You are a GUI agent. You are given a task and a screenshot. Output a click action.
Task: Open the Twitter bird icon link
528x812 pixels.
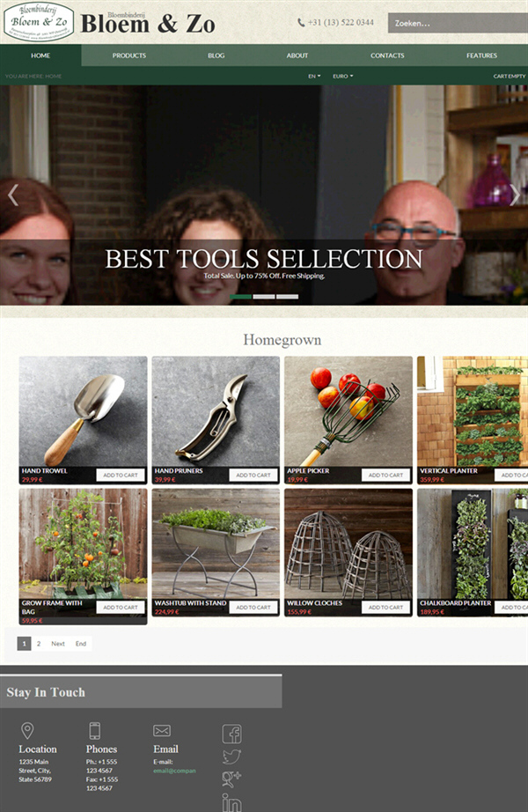[x=231, y=756]
